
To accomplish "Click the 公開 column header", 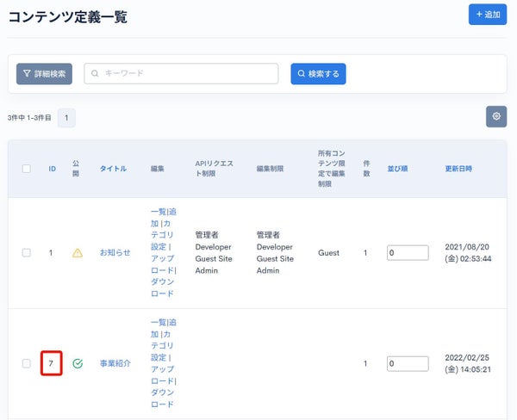I will [76, 169].
